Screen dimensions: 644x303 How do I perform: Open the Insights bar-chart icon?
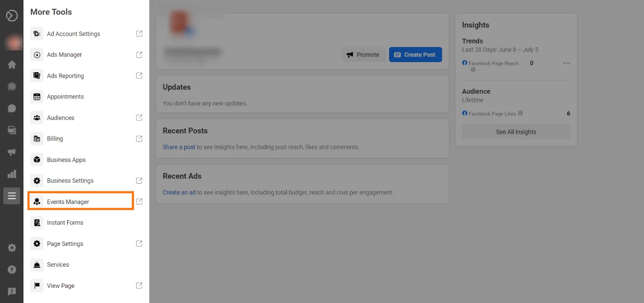pos(11,173)
